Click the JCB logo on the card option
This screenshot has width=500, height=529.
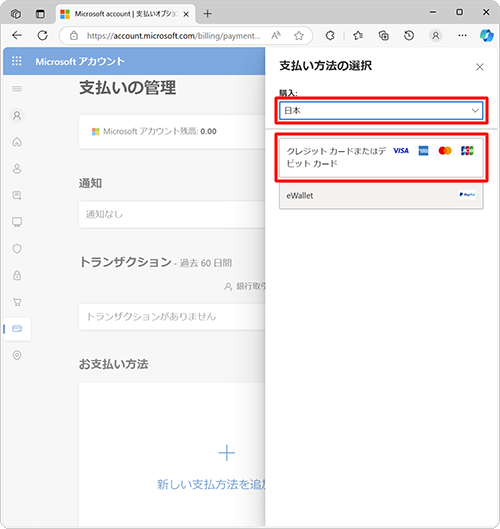467,150
